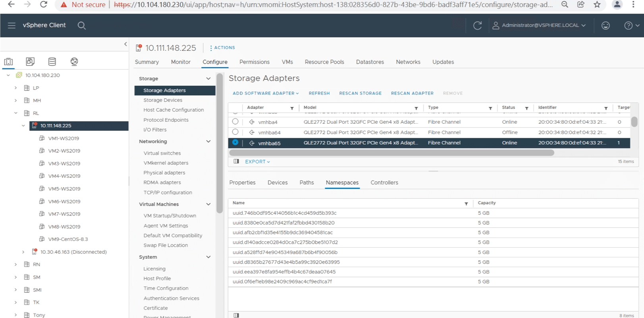Screen dimensions: 644x318
Task: Open the Administrator@VSPHERE.LOCAL user menu
Action: tap(539, 25)
